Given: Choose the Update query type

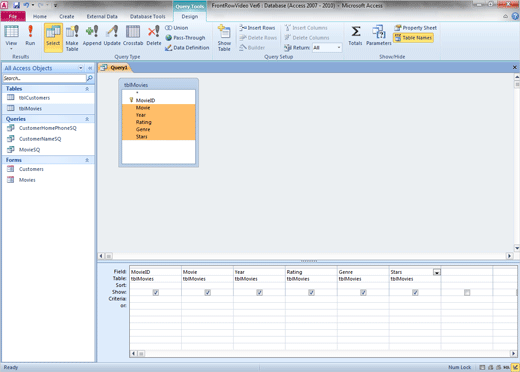Looking at the screenshot, I should point(112,36).
